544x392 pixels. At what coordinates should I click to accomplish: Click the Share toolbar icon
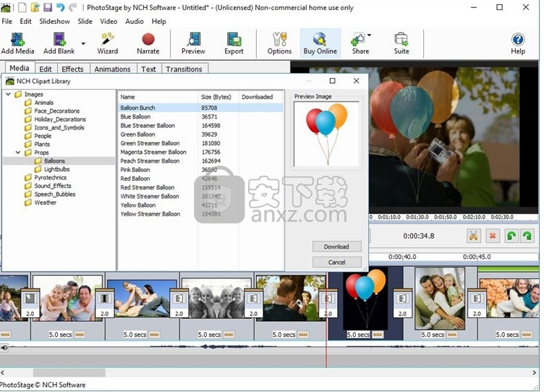[360, 43]
